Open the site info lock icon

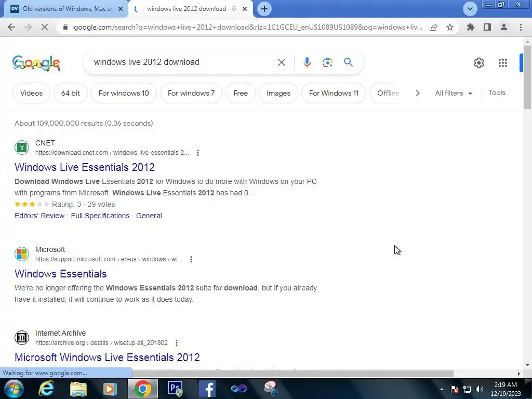tap(65, 27)
